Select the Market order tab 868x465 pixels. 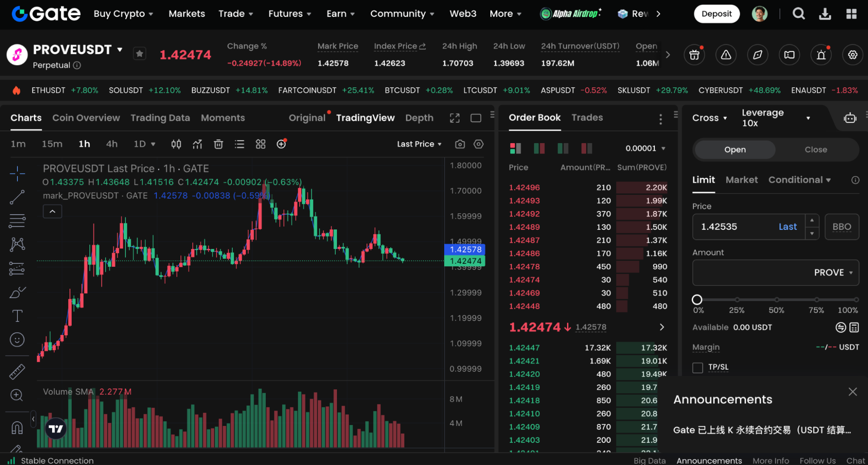coord(742,180)
